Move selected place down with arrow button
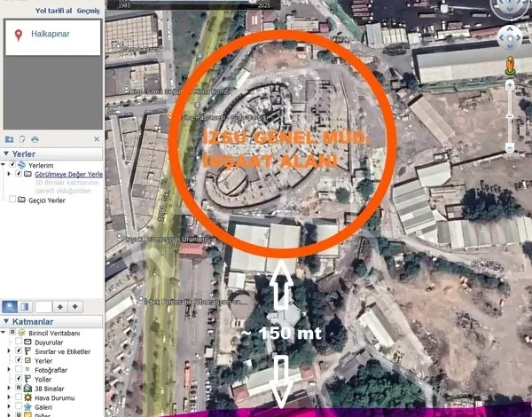 [74, 307]
